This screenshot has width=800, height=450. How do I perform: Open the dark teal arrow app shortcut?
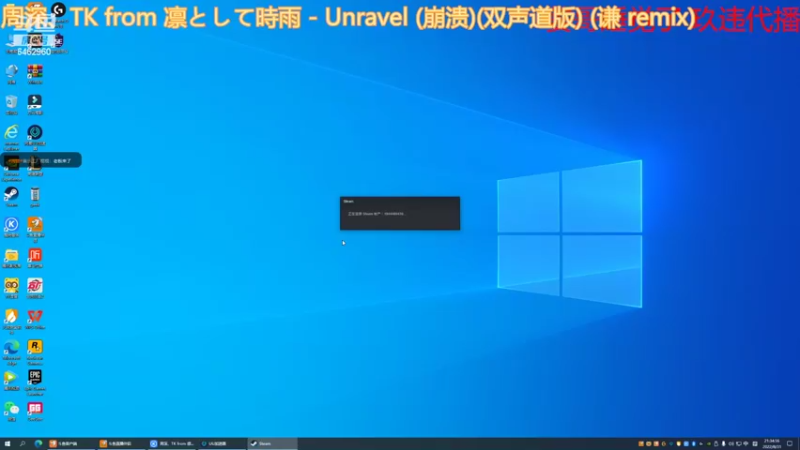click(x=35, y=104)
